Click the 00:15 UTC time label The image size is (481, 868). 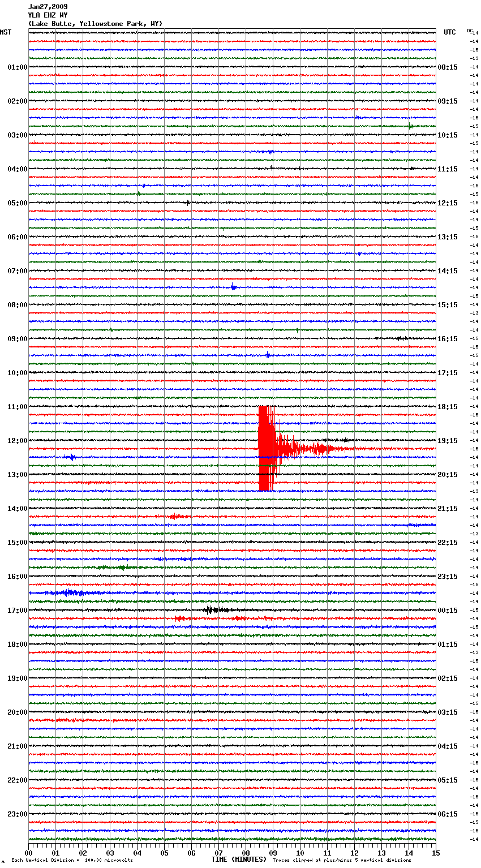(448, 611)
